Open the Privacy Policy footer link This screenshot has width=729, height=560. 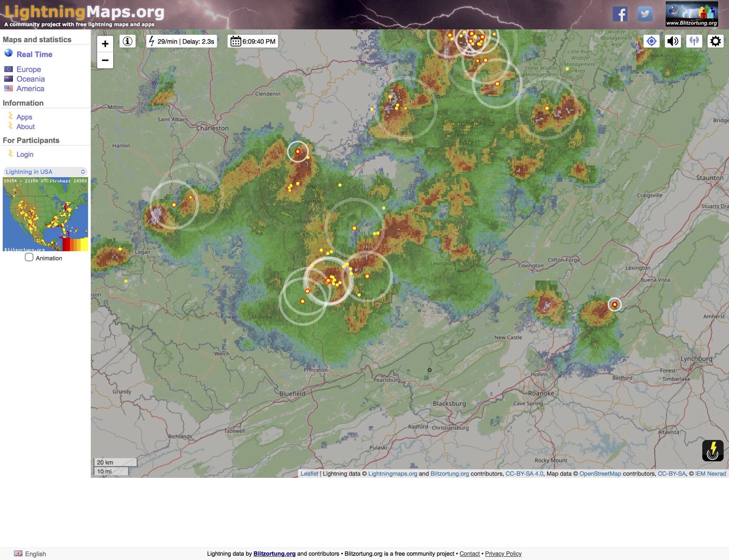click(x=503, y=554)
